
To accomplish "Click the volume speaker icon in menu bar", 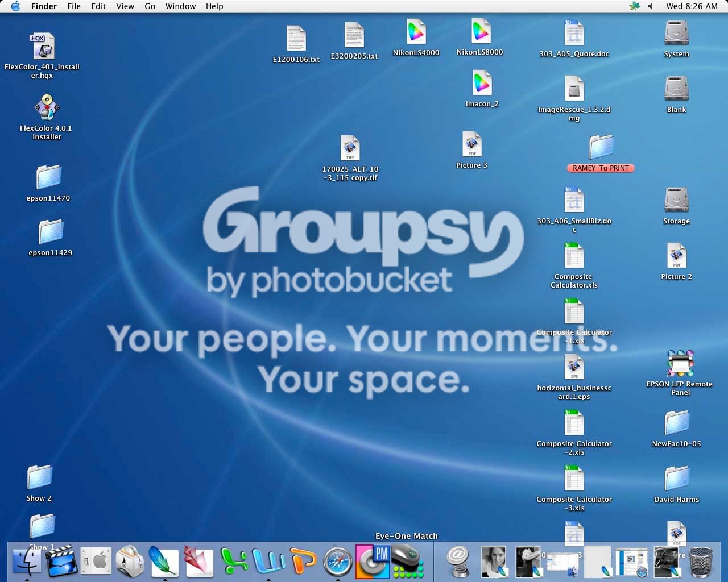I will pos(651,6).
